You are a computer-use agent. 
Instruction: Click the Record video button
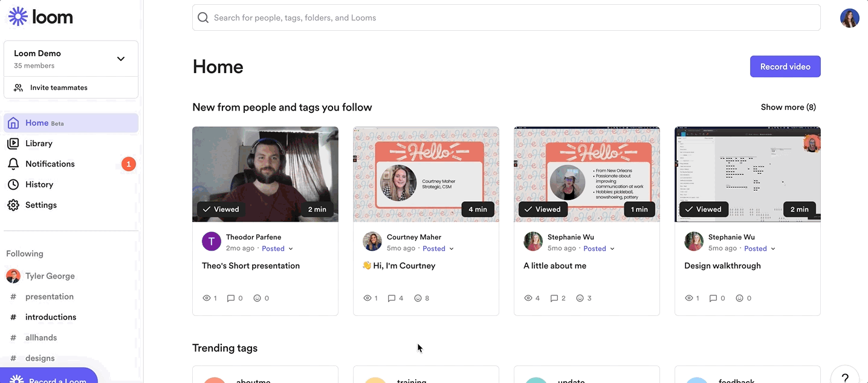[785, 66]
